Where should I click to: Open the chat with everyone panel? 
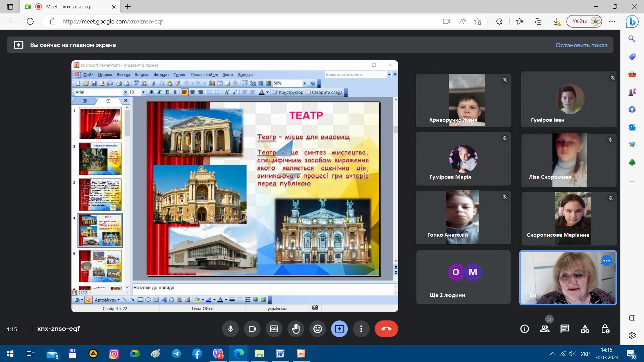(565, 329)
